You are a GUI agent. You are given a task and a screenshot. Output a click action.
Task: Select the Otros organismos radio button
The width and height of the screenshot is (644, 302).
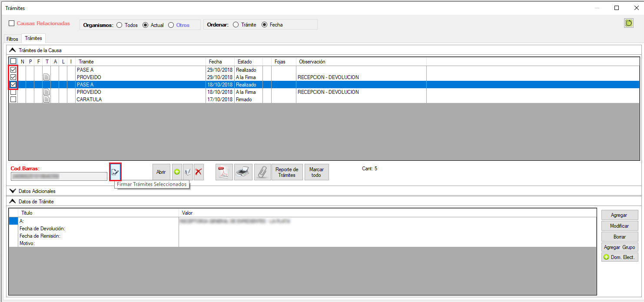pyautogui.click(x=171, y=25)
